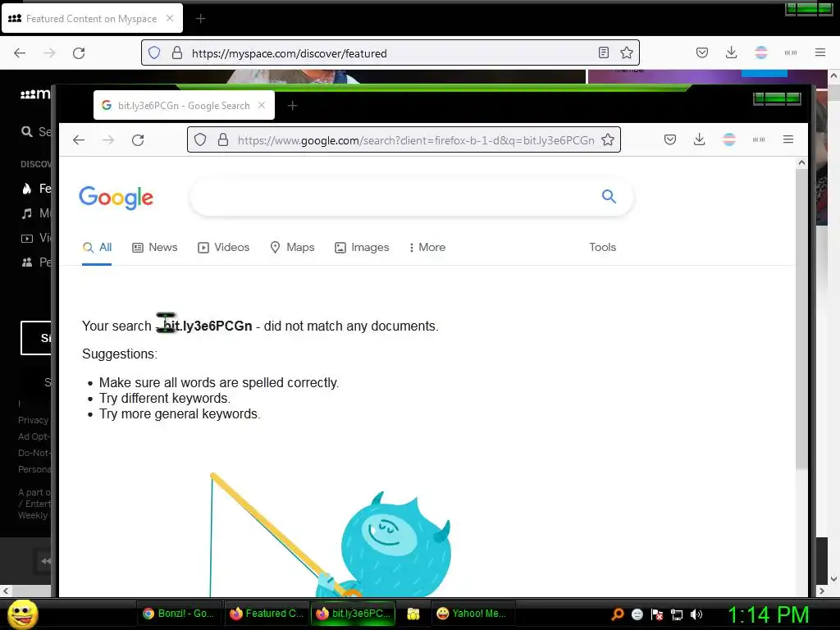Reload the Myspace page
Screen dimensions: 840x630
pyautogui.click(x=79, y=52)
